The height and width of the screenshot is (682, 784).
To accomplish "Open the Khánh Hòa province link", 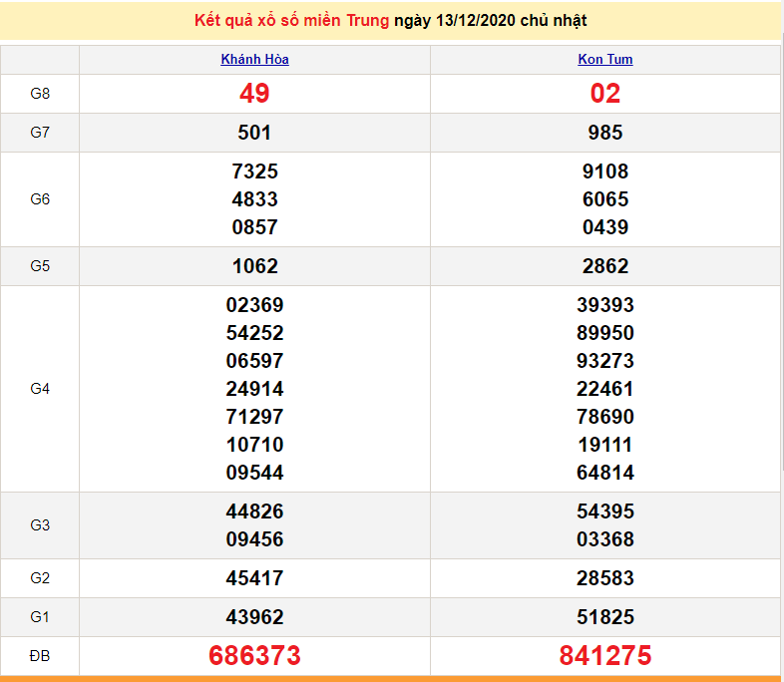I will click(x=254, y=59).
